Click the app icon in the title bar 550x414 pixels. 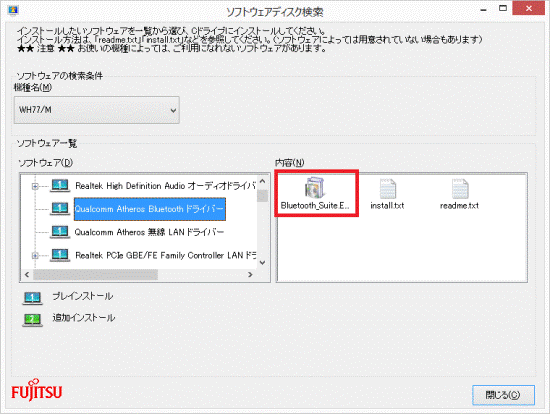pyautogui.click(x=13, y=10)
